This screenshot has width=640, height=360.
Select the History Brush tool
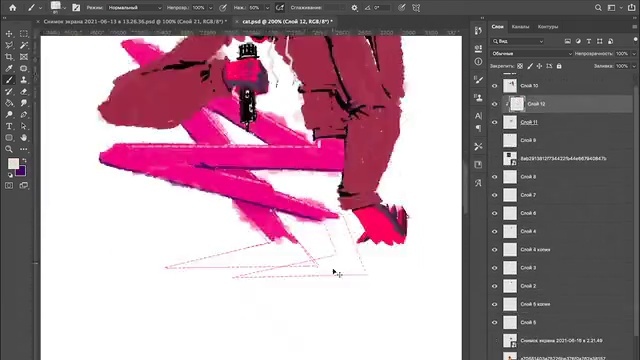9,91
